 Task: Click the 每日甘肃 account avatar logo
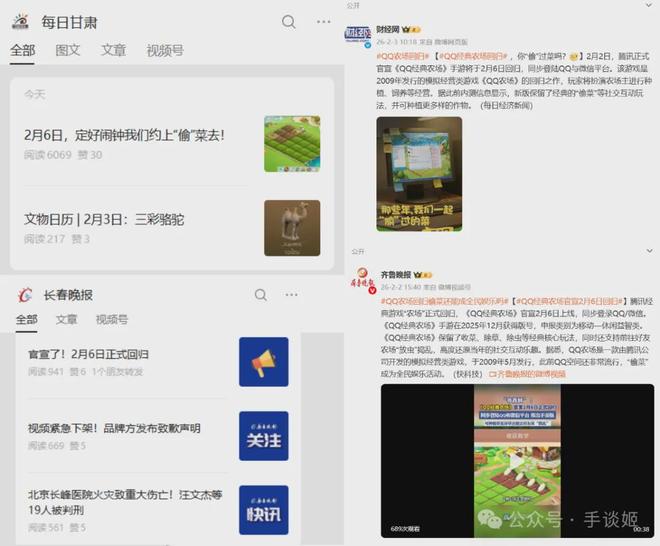pyautogui.click(x=20, y=21)
